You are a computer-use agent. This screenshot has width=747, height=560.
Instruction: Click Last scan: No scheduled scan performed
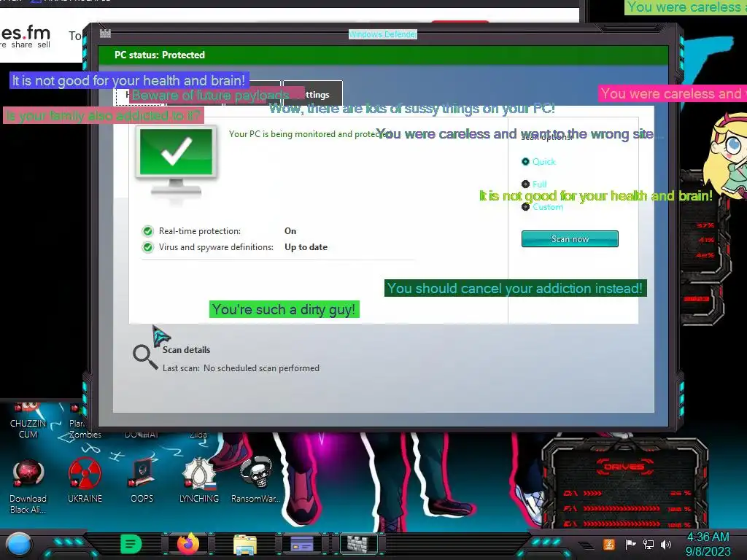click(241, 368)
